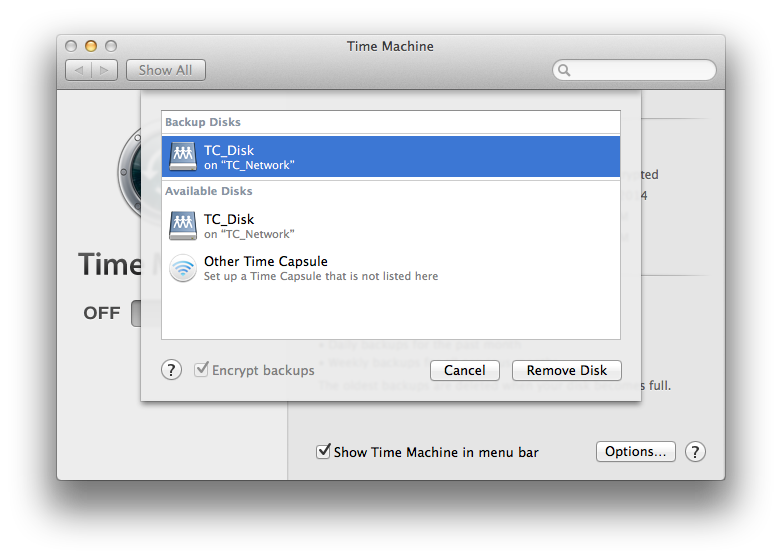Toggle the Time Machine OFF switch
Viewport: 782px width, 559px height.
[x=136, y=314]
